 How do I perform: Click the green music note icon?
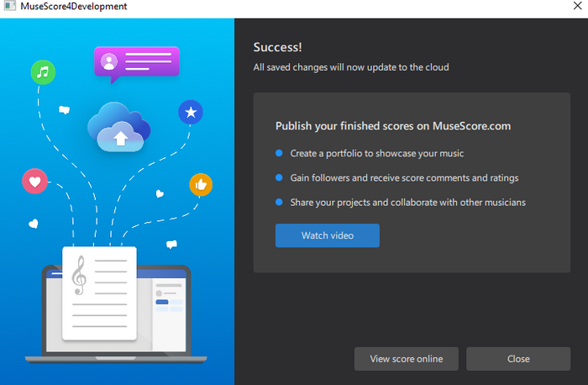[x=43, y=72]
